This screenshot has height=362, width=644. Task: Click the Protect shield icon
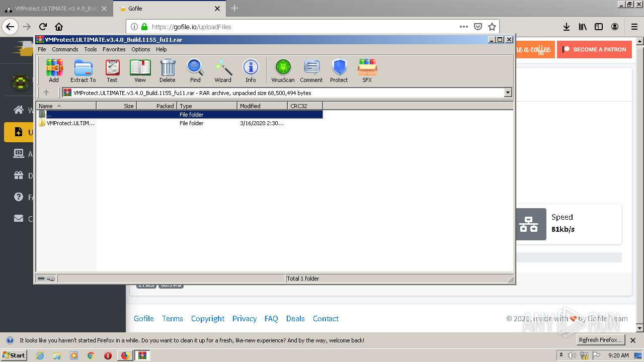point(339,70)
